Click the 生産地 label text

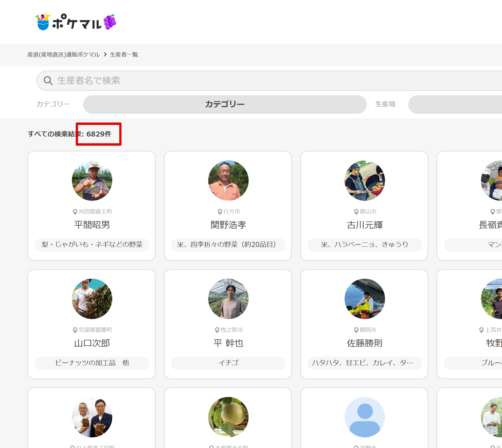point(385,104)
